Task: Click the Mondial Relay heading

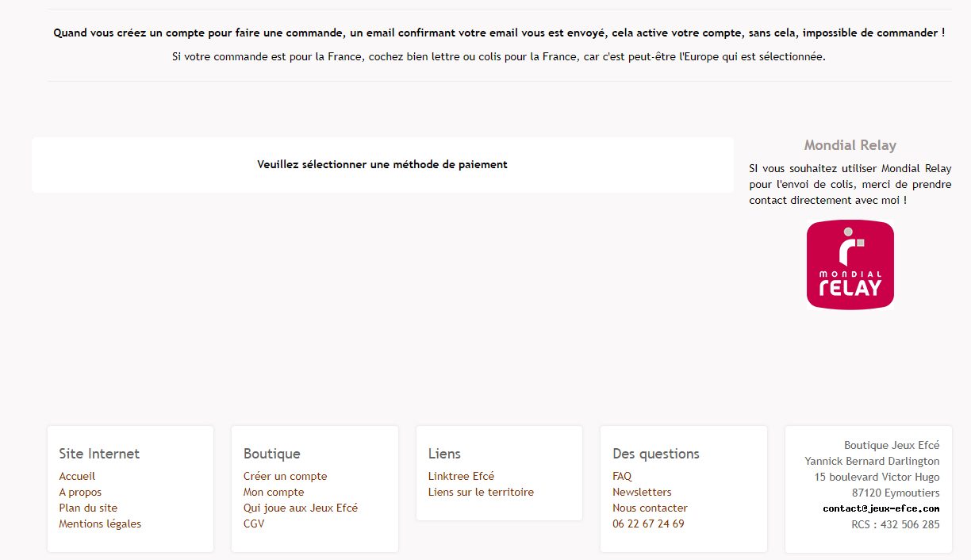Action: click(x=850, y=145)
